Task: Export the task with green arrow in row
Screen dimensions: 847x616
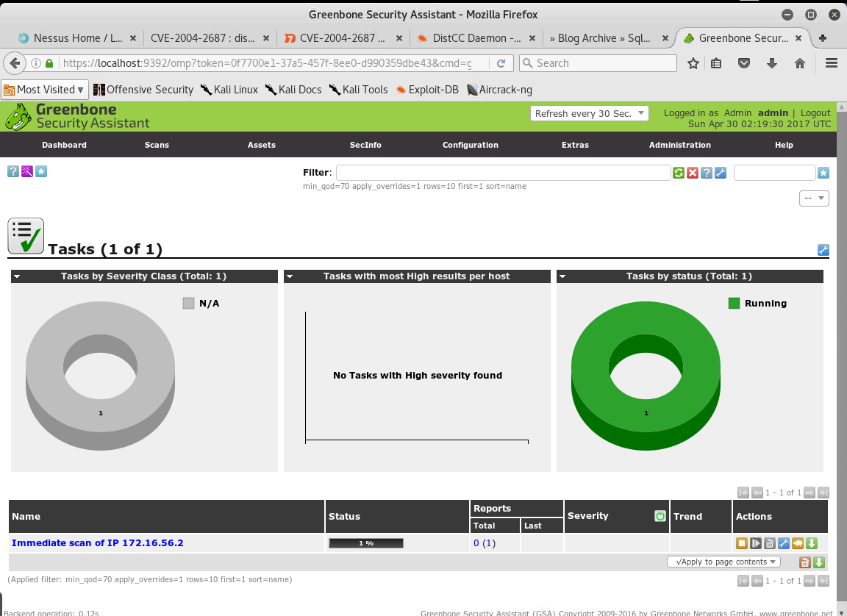Action: coord(812,543)
